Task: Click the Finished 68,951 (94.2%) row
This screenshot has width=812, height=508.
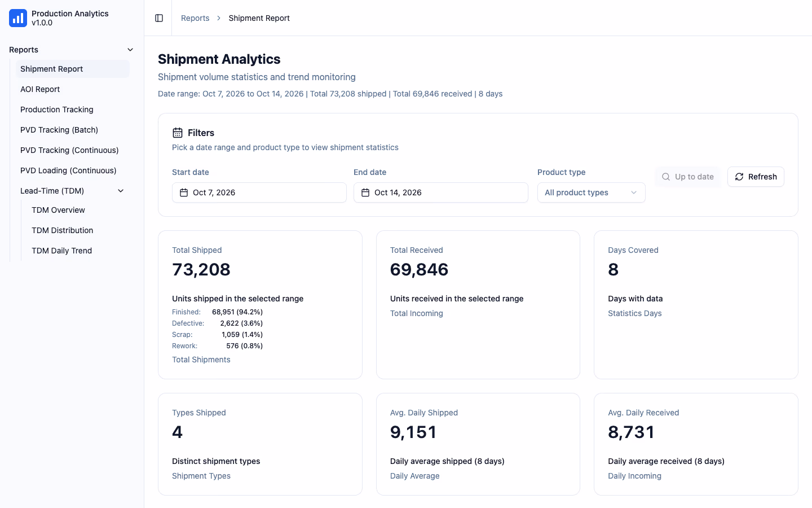Action: [217, 312]
